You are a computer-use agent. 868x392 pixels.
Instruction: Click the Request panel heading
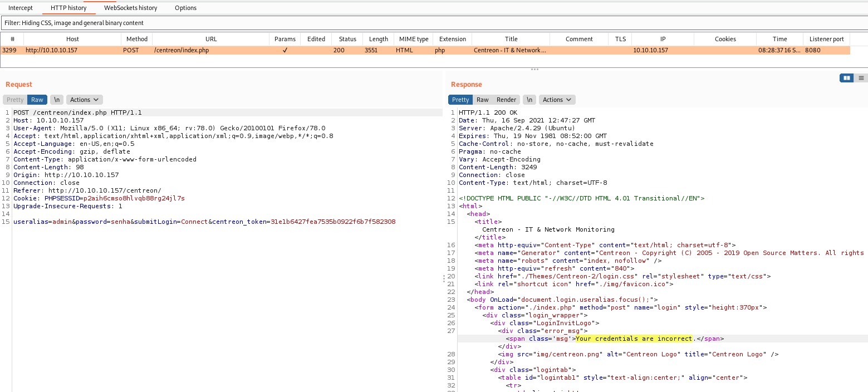coord(19,85)
